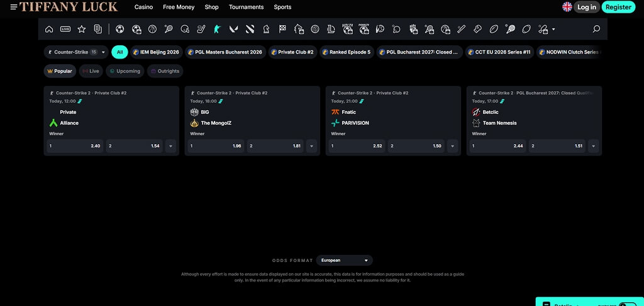Switch to the Popular tab
This screenshot has height=306, width=644.
point(60,71)
